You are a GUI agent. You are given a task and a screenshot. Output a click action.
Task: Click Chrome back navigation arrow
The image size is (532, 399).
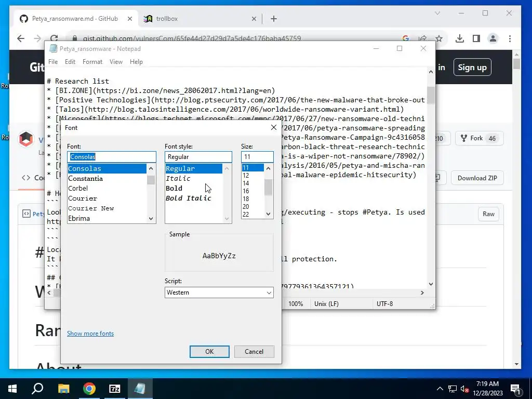click(21, 38)
